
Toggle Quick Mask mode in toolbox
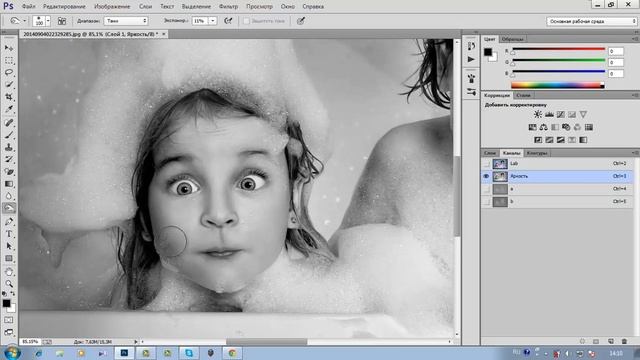(x=9, y=320)
